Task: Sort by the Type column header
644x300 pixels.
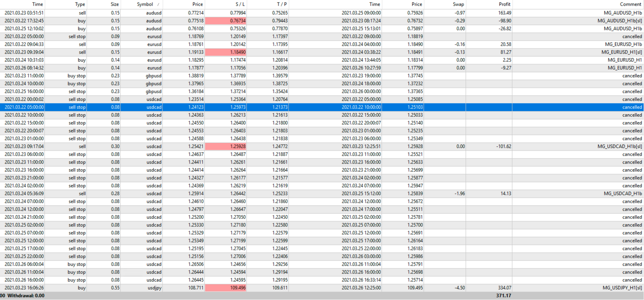Action: (x=80, y=4)
